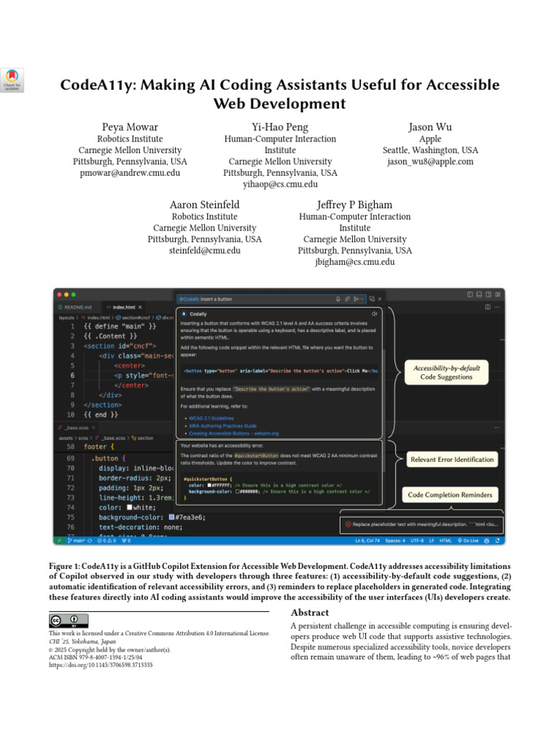
Task: Click the red error icon in notification
Action: [x=348, y=524]
